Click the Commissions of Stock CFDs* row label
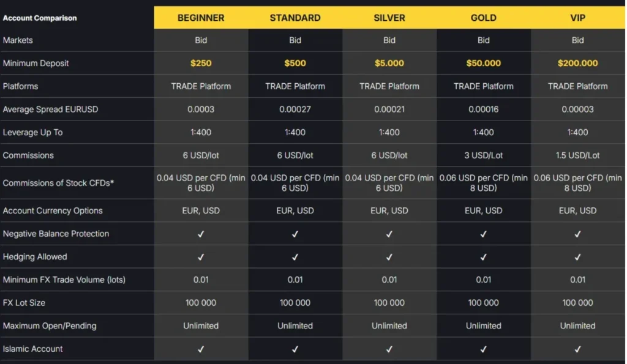Viewport: 627px width, 364px height. click(59, 183)
